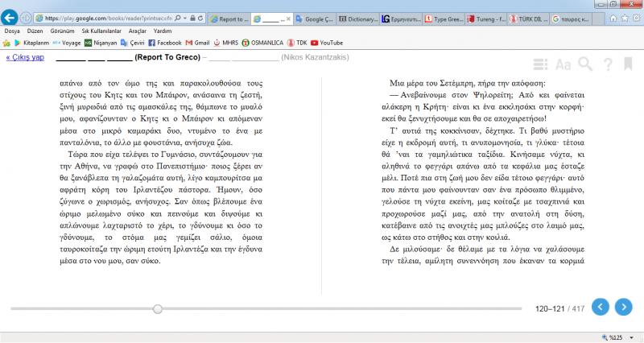Go back with the browser back arrow
This screenshot has width=644, height=343.
point(10,18)
